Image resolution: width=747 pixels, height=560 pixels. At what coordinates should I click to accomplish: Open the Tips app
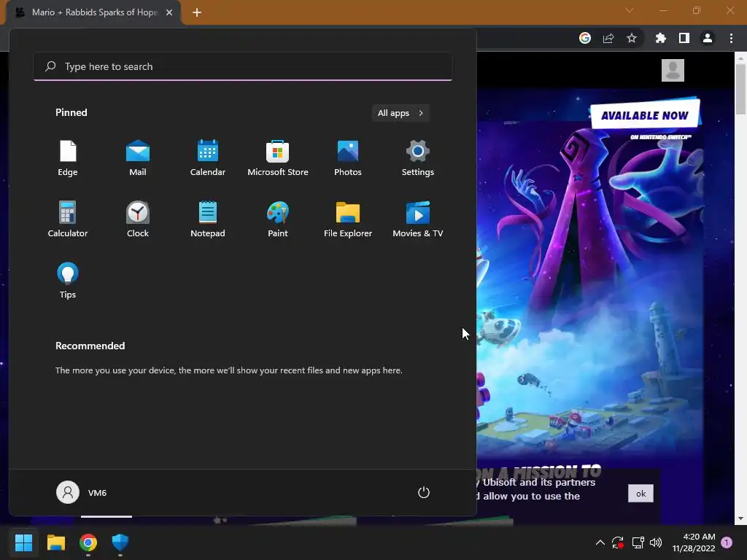pyautogui.click(x=68, y=281)
